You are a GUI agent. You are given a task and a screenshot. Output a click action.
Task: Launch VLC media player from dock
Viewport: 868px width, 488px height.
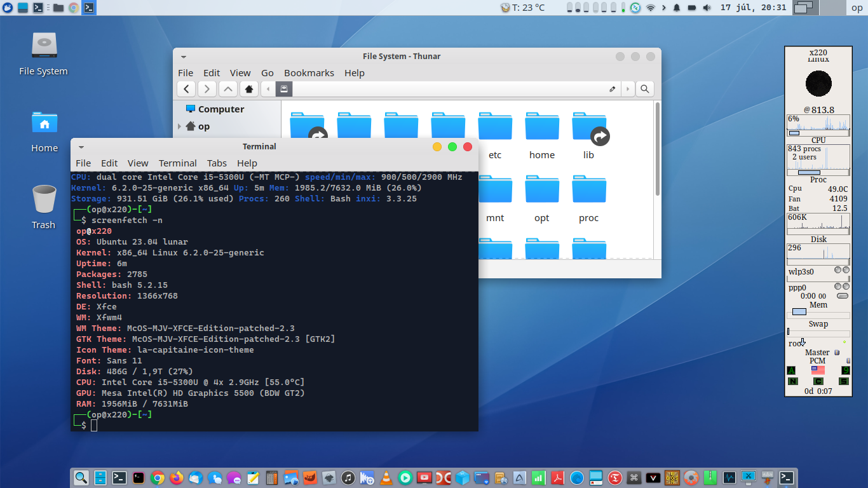[x=386, y=478]
